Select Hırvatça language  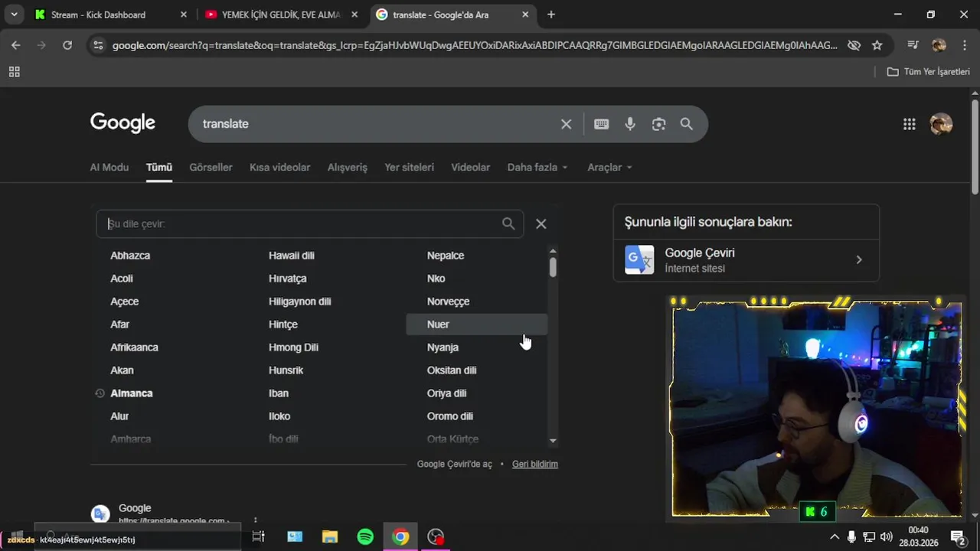(287, 279)
